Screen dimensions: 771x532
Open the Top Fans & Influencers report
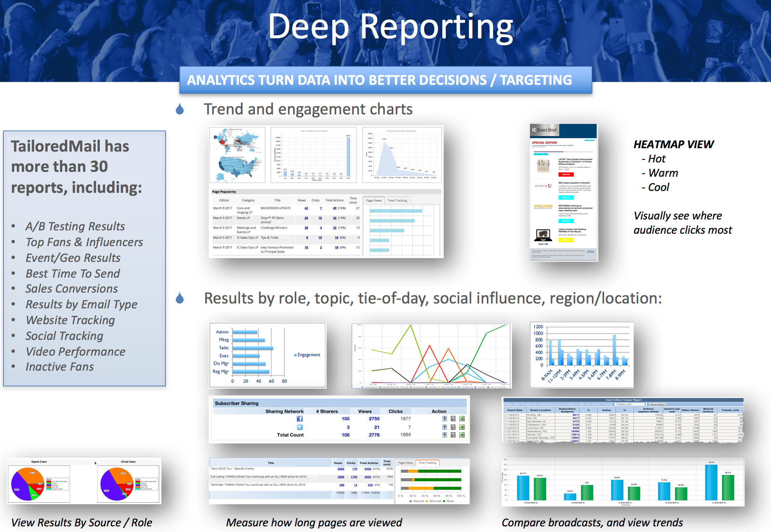pos(89,242)
